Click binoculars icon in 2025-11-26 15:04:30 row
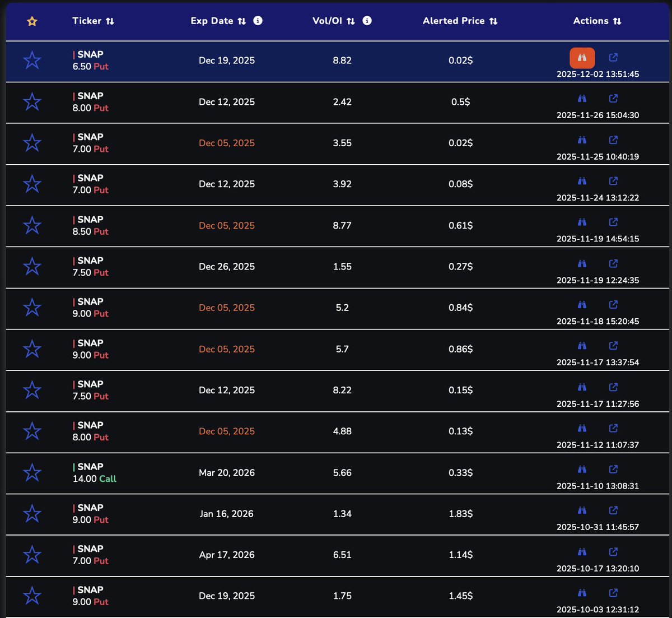This screenshot has height=618, width=672. [x=582, y=99]
